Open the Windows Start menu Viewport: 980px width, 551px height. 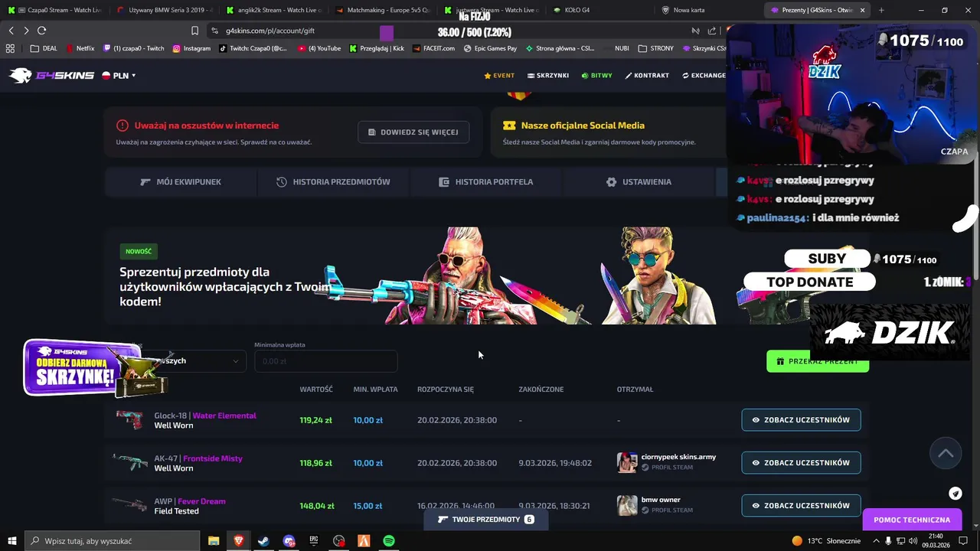point(11,541)
